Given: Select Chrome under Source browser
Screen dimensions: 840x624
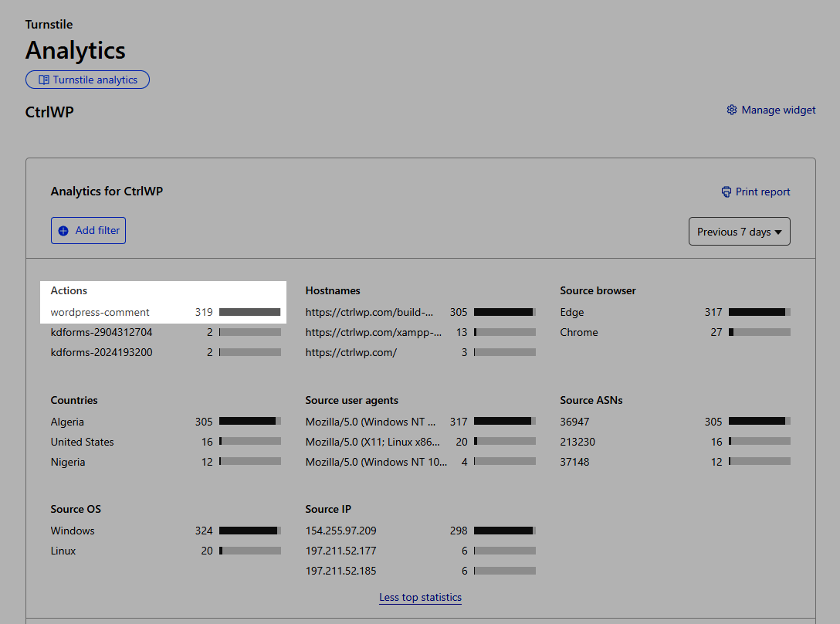Looking at the screenshot, I should click(x=579, y=332).
